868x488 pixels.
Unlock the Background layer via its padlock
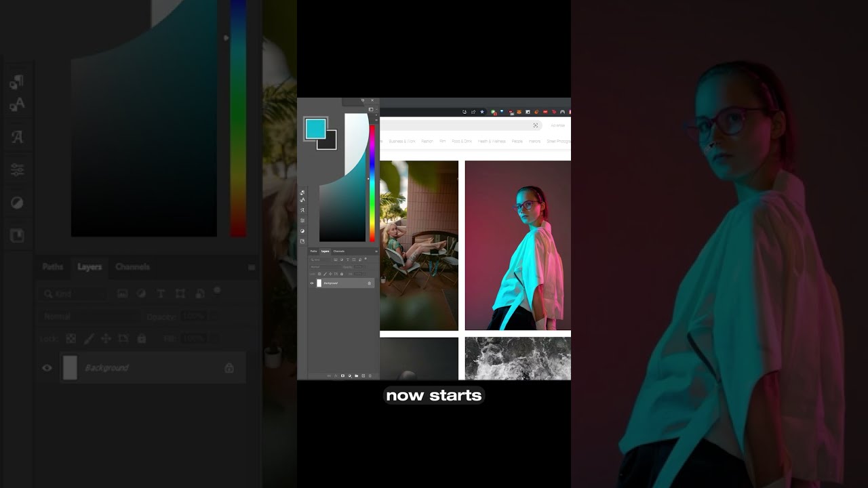(370, 283)
